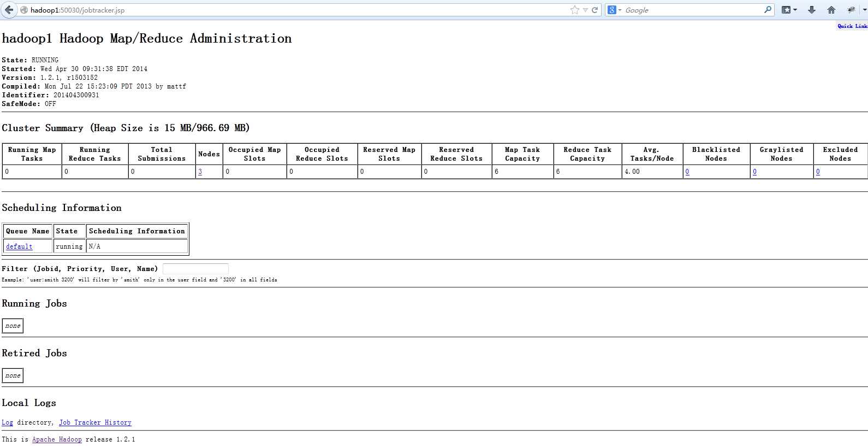Screen dimensions: 868x447
Task: Expand the add-on dropdown arrow
Action: coord(865,10)
